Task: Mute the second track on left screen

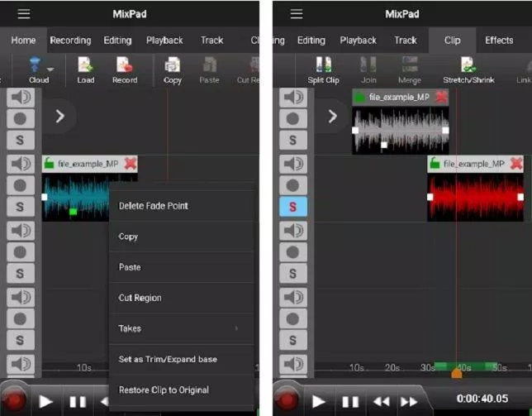Action: pyautogui.click(x=21, y=164)
